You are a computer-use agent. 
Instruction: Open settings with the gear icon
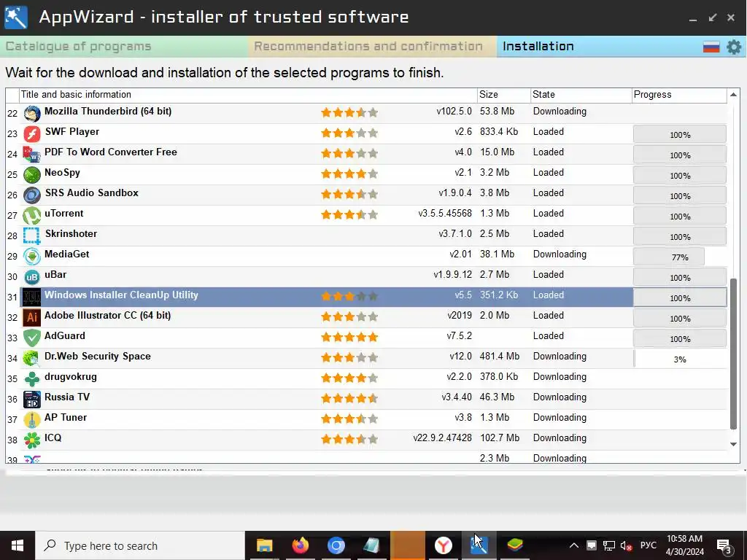pos(734,47)
